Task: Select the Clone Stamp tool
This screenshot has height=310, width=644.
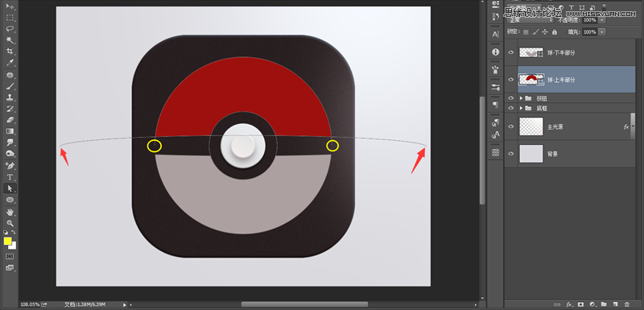Action: [10, 97]
